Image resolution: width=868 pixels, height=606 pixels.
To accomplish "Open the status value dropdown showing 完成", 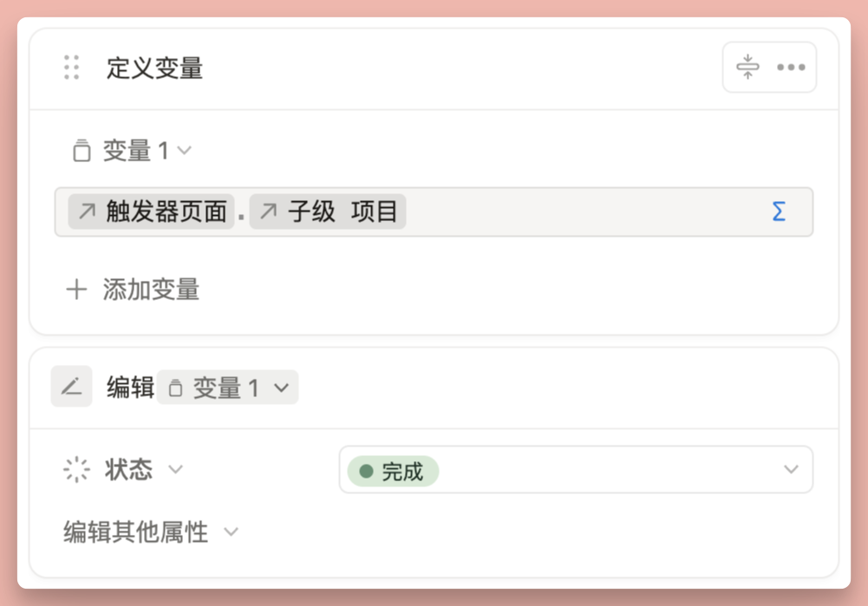I will [790, 470].
